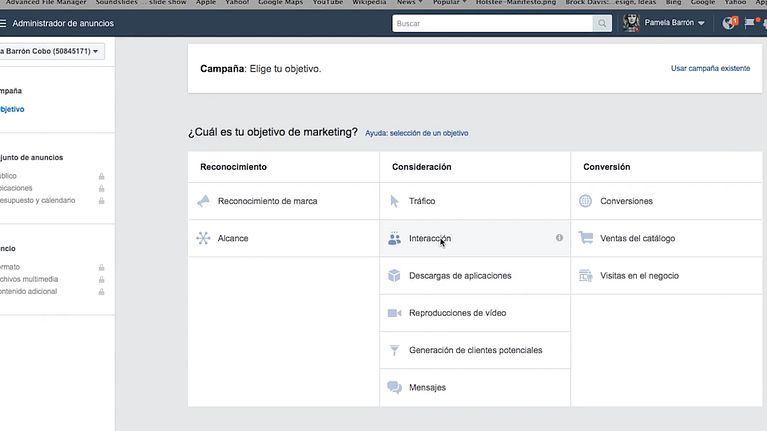This screenshot has height=431, width=767.
Task: Click into the Buscar search field
Action: (490, 23)
